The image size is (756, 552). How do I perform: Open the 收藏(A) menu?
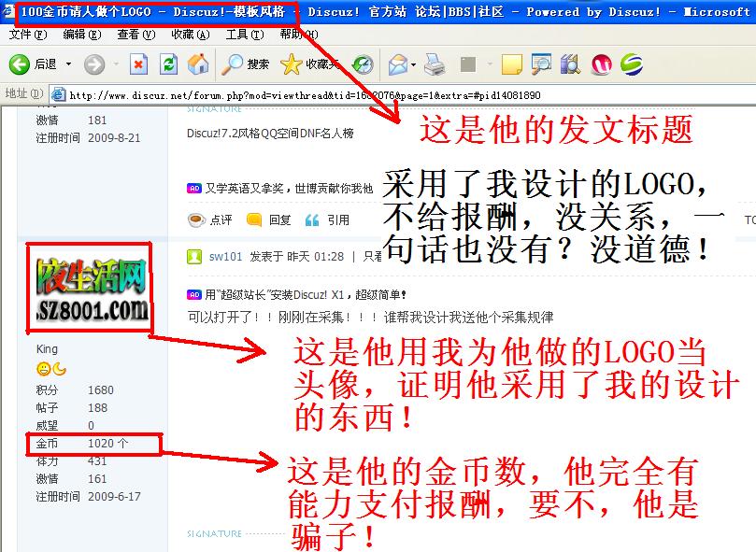pyautogui.click(x=191, y=35)
